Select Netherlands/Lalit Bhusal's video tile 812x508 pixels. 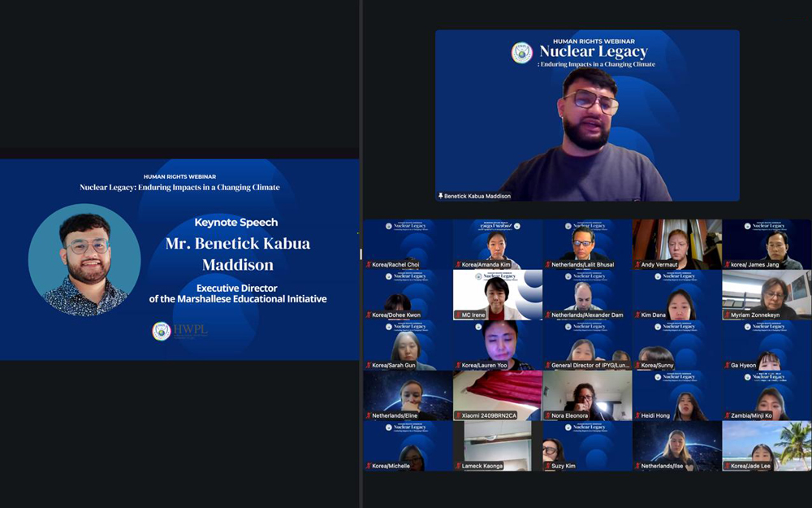587,242
